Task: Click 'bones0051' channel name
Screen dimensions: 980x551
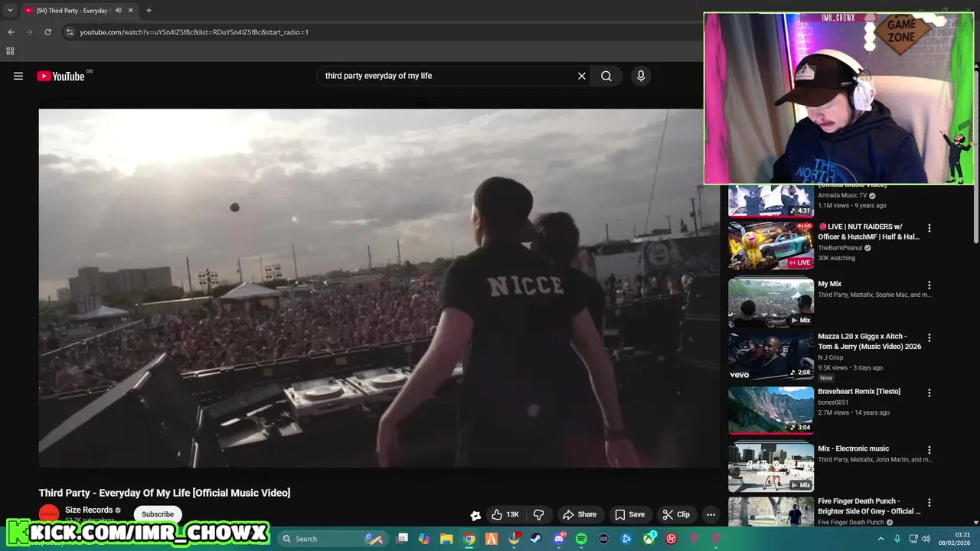Action: point(833,402)
